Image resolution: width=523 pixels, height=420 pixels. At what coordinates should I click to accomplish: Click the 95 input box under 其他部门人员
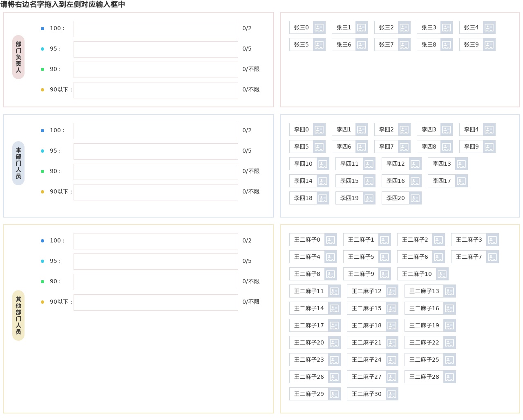coord(156,262)
